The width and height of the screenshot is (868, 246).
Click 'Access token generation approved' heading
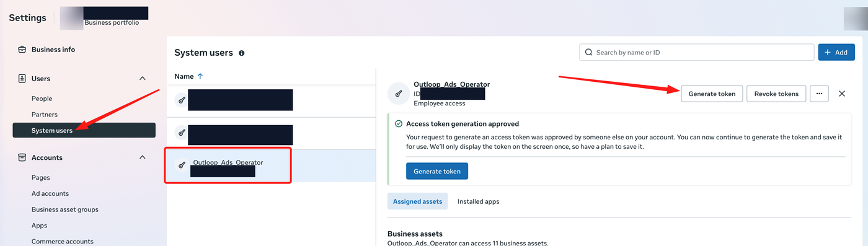pyautogui.click(x=463, y=124)
